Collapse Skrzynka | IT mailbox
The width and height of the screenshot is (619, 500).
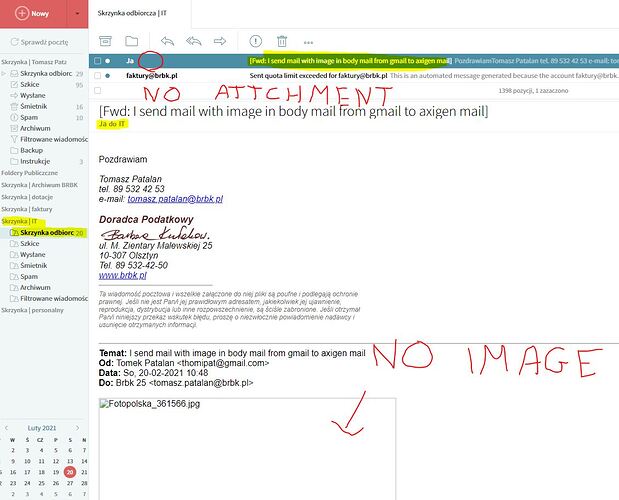pyautogui.click(x=19, y=221)
